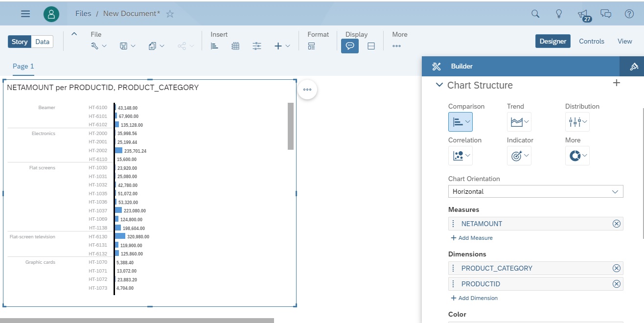Screen dimensions: 644x323
Task: Insert a new chart
Action: 214,46
